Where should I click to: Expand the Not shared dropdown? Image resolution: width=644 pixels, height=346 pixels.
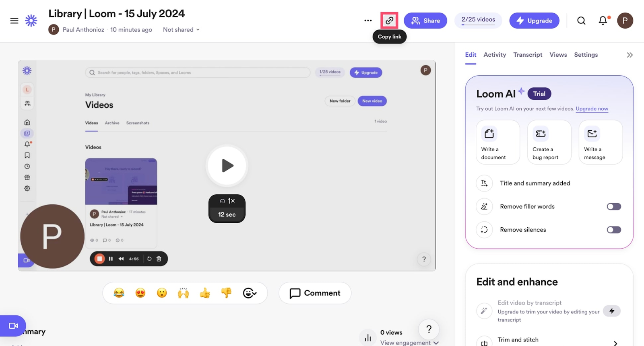tap(181, 30)
